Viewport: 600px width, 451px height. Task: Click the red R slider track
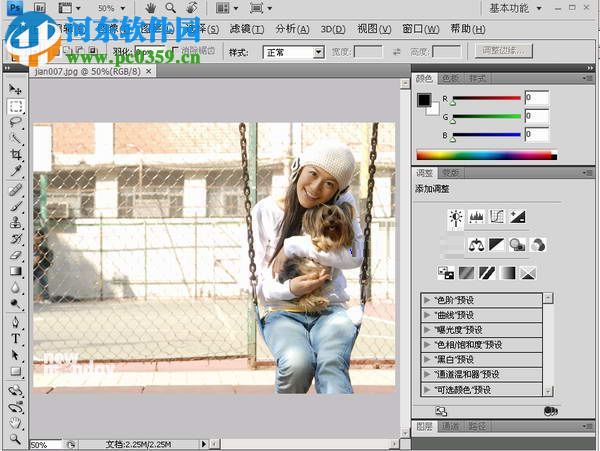point(487,98)
